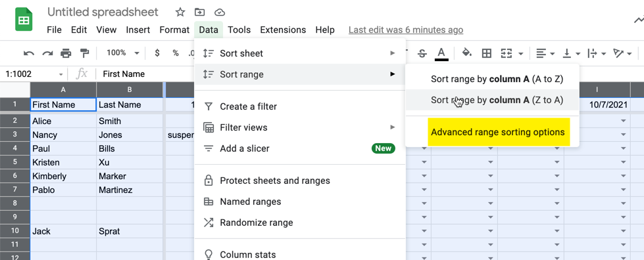Screen dimensions: 644x260
Task: Close the open Data menu
Action: tap(209, 30)
